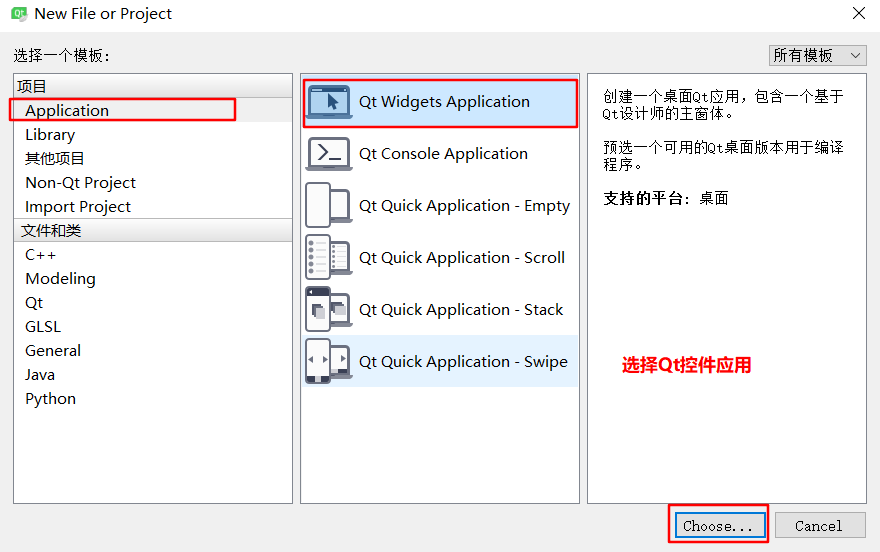Click the 文件和类 section header
The height and width of the screenshot is (552, 880).
coord(153,231)
